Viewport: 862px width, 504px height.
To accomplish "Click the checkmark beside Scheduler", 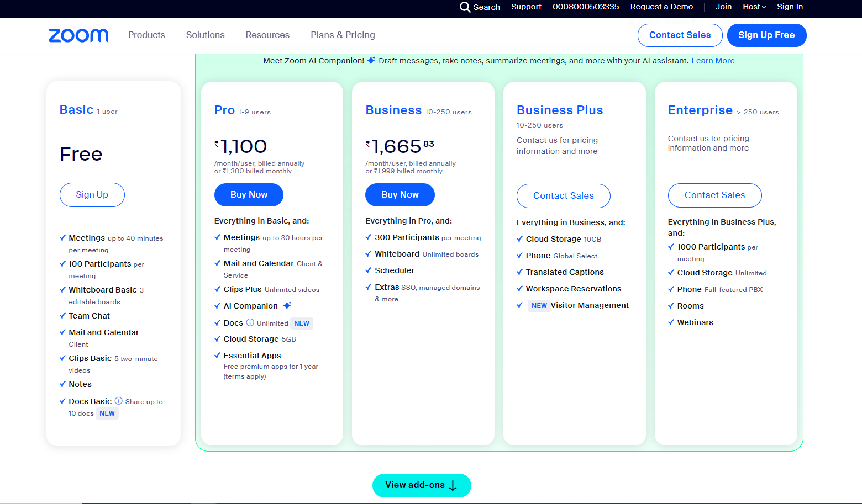I will pos(369,270).
